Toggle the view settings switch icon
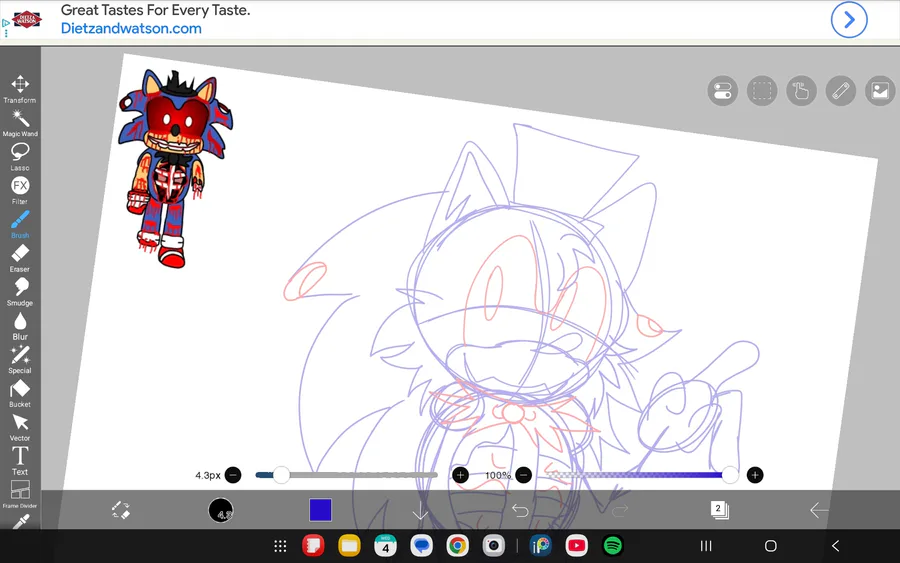Viewport: 900px width, 563px height. 723,91
